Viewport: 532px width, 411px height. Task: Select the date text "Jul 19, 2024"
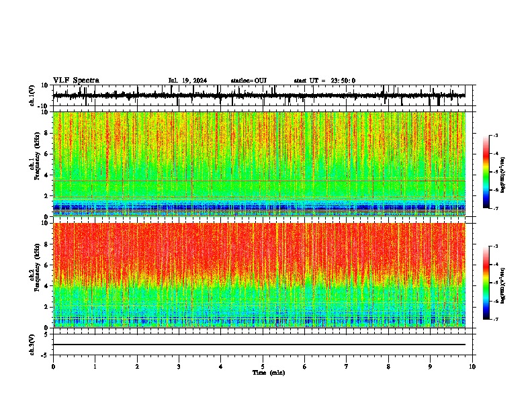pyautogui.click(x=187, y=81)
